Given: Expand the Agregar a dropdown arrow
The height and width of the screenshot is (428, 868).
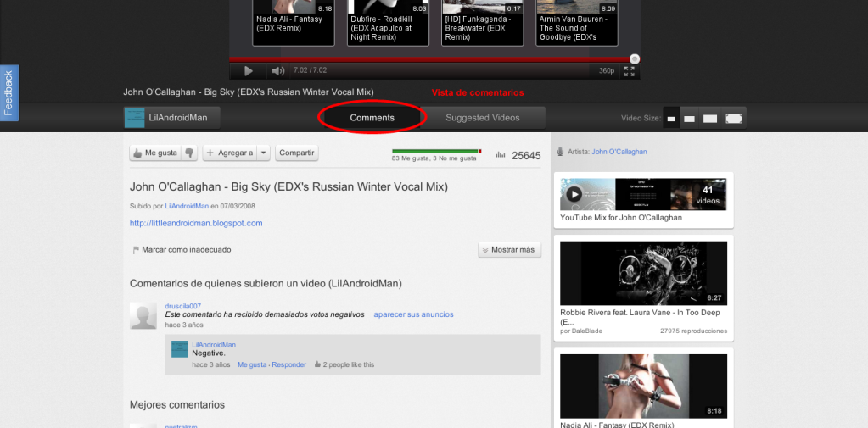Looking at the screenshot, I should 264,153.
